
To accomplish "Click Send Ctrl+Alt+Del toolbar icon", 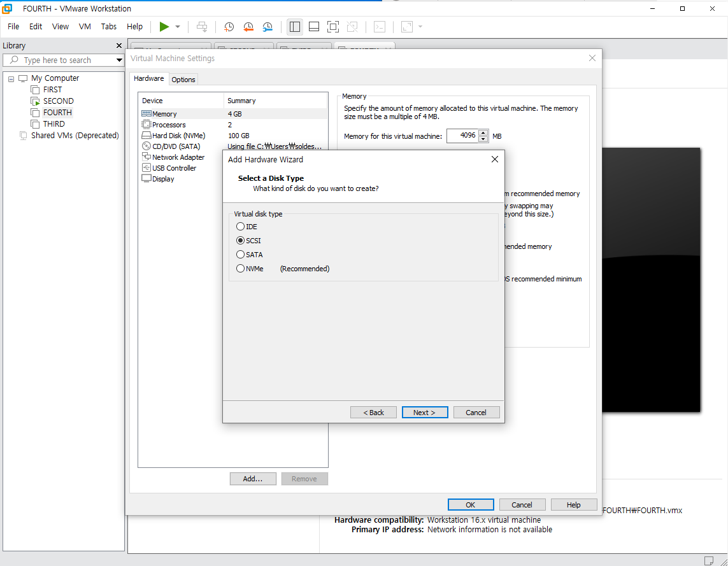I will (x=202, y=27).
